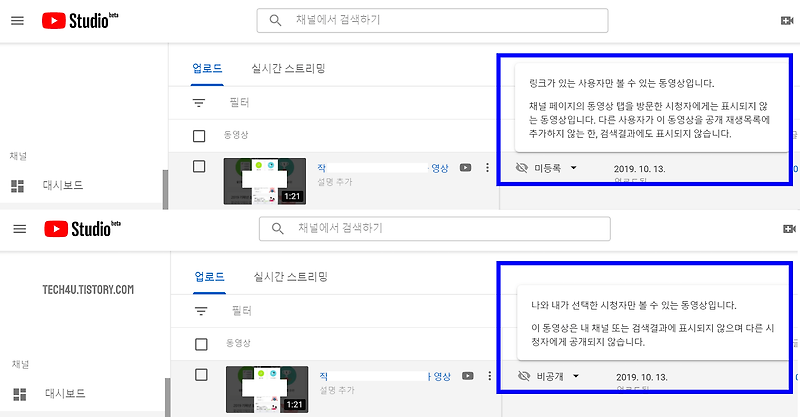Click the YouTube Studio logo in lower screenshot

[83, 229]
